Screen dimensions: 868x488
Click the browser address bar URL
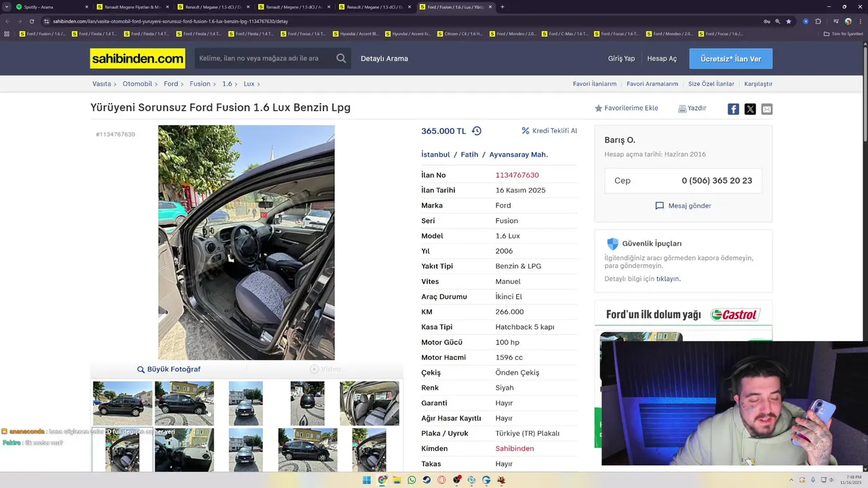point(170,21)
